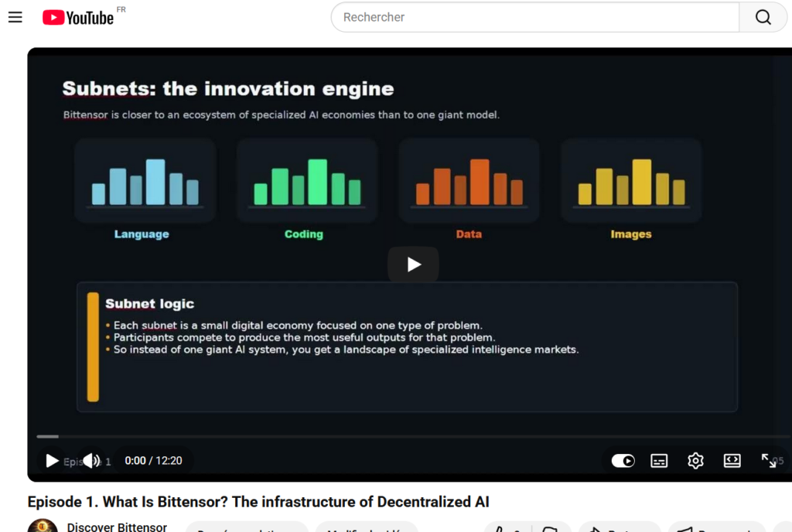This screenshot has width=792, height=532.
Task: Focus the Rechercher search field
Action: (534, 17)
